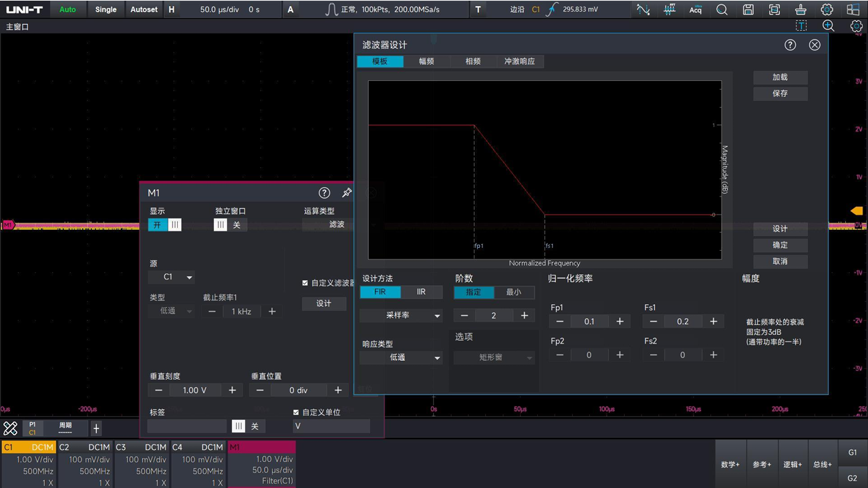868x488 pixels.
Task: Click the zoom magnifier in main window bar
Action: pos(829,26)
